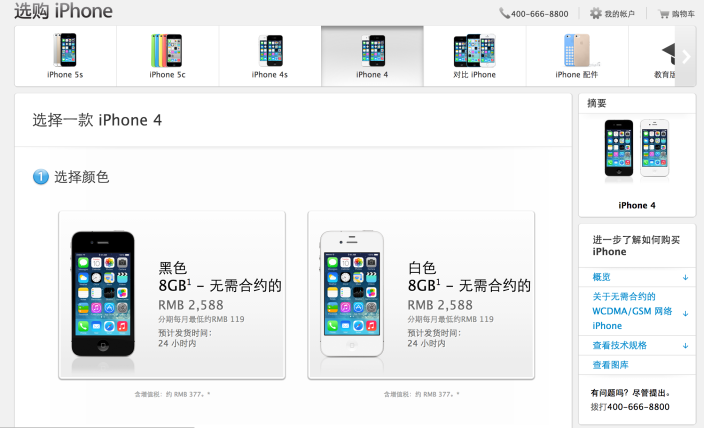The height and width of the screenshot is (428, 704).
Task: Click the phone handset icon beside 400-666-8800
Action: pyautogui.click(x=504, y=13)
